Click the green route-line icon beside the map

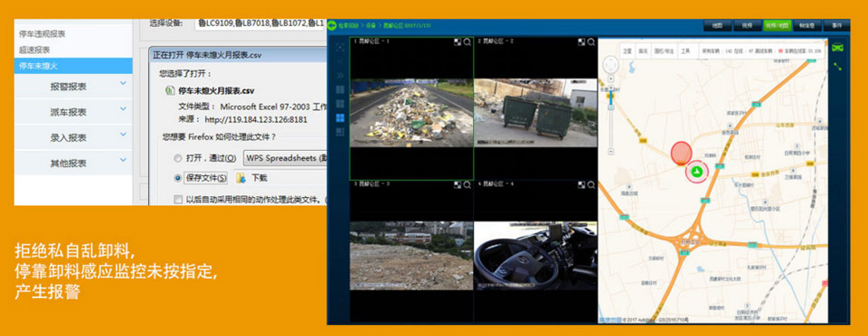pos(837,66)
